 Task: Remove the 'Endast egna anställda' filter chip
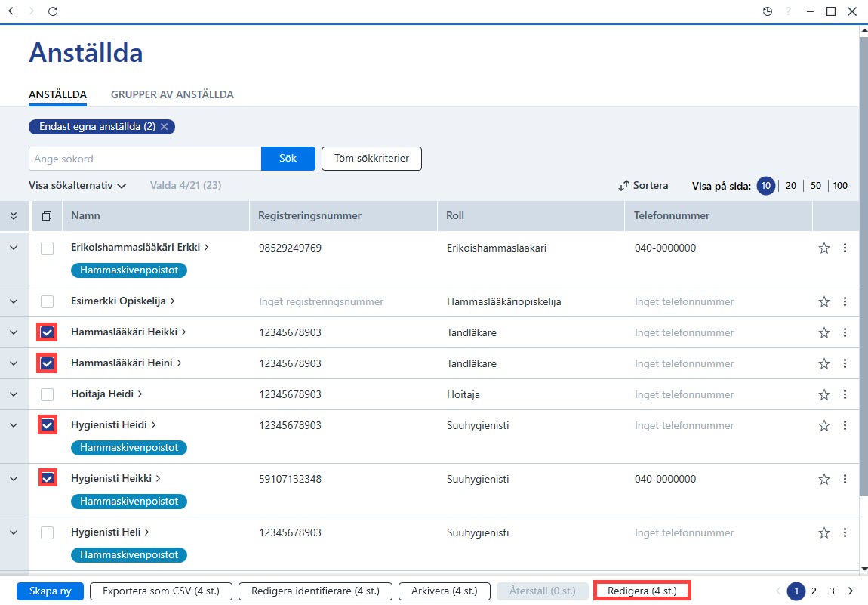pos(165,127)
